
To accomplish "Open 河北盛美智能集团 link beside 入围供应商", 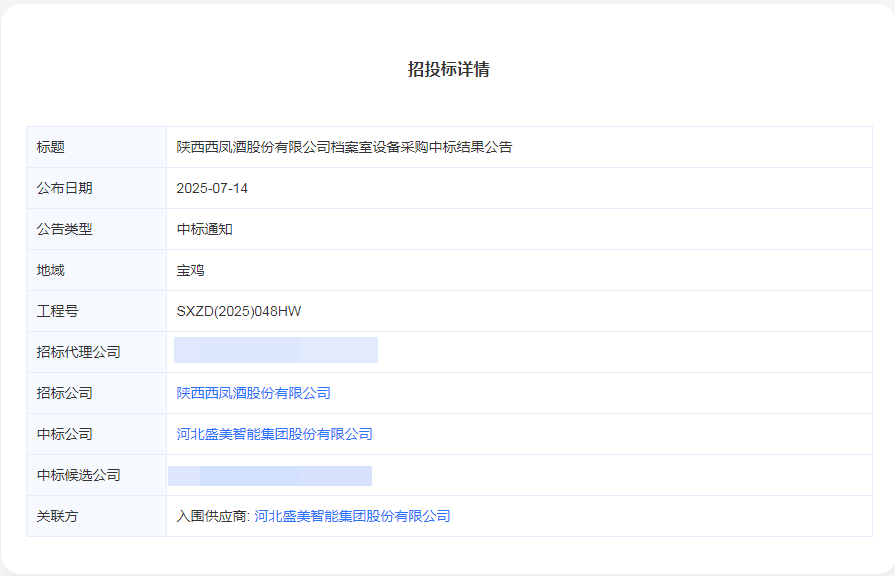I will (352, 516).
